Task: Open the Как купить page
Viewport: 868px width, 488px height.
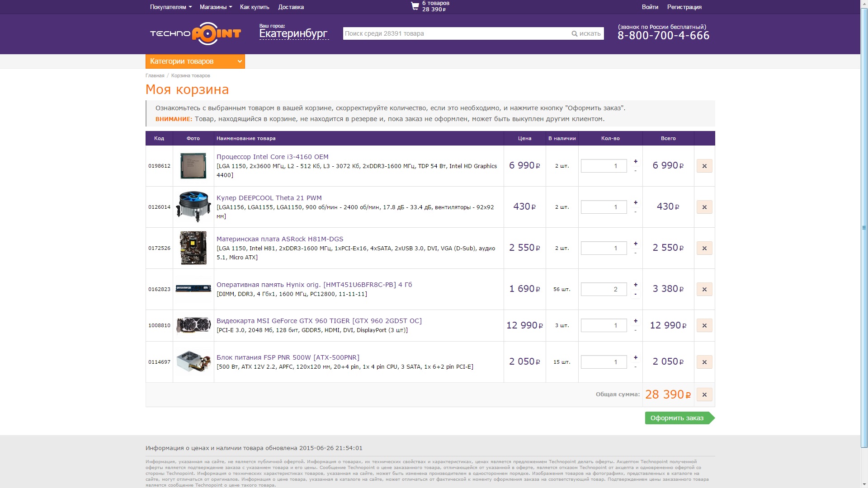Action: point(255,7)
